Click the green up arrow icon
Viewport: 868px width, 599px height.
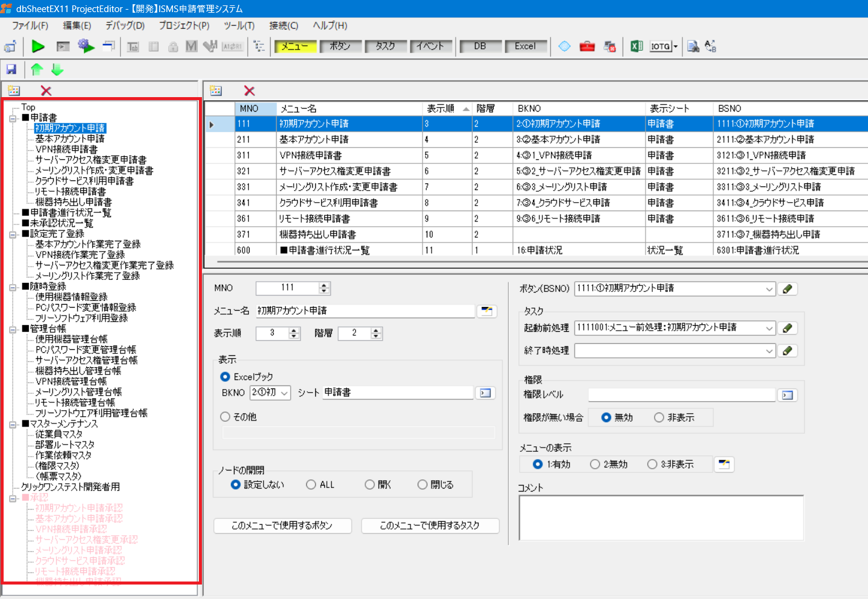pos(37,69)
